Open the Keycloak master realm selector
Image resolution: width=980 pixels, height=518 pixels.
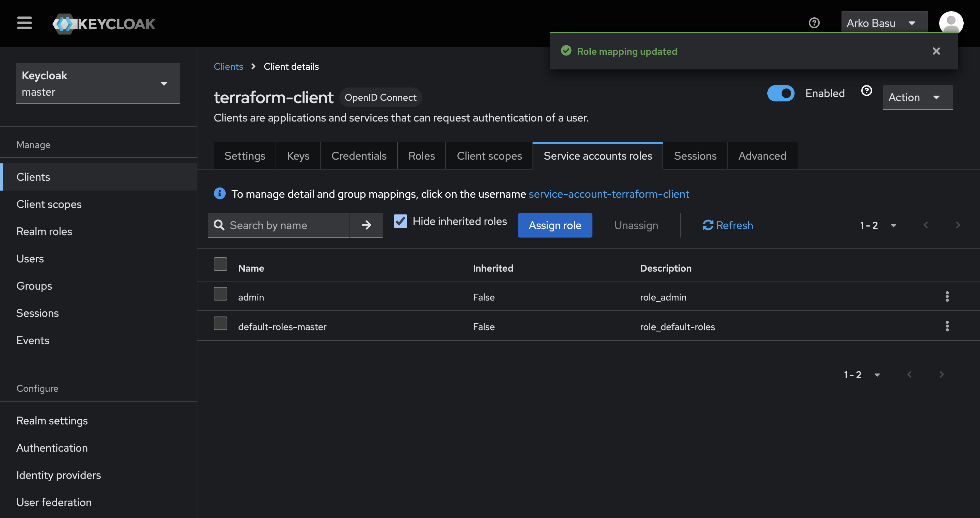click(98, 83)
